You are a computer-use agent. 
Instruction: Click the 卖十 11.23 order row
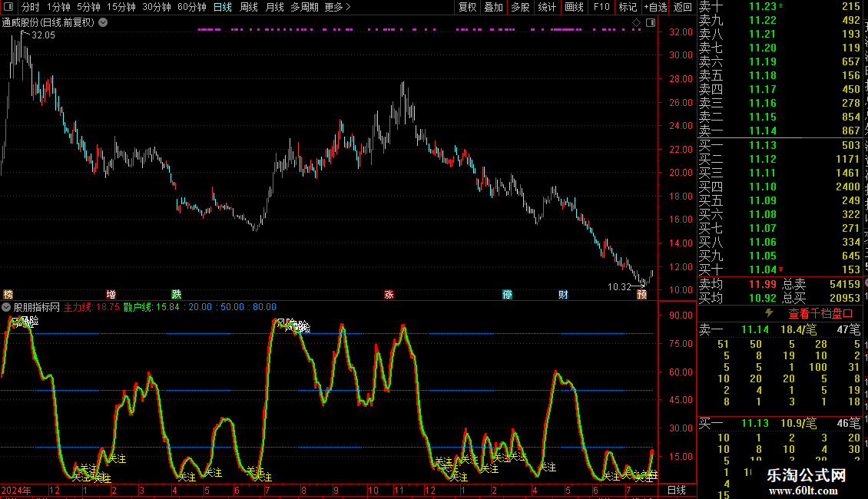(x=780, y=6)
